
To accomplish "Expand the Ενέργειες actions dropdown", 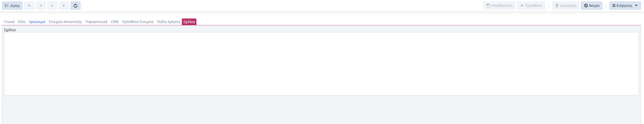I will point(625,6).
